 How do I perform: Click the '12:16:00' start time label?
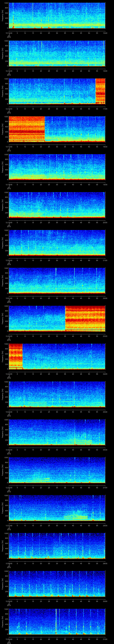point(9,109)
